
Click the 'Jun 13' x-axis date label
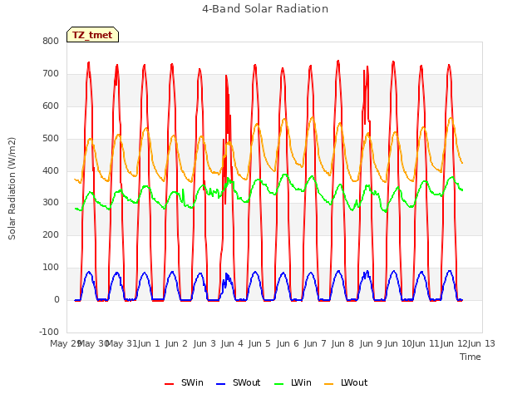[x=481, y=343]
